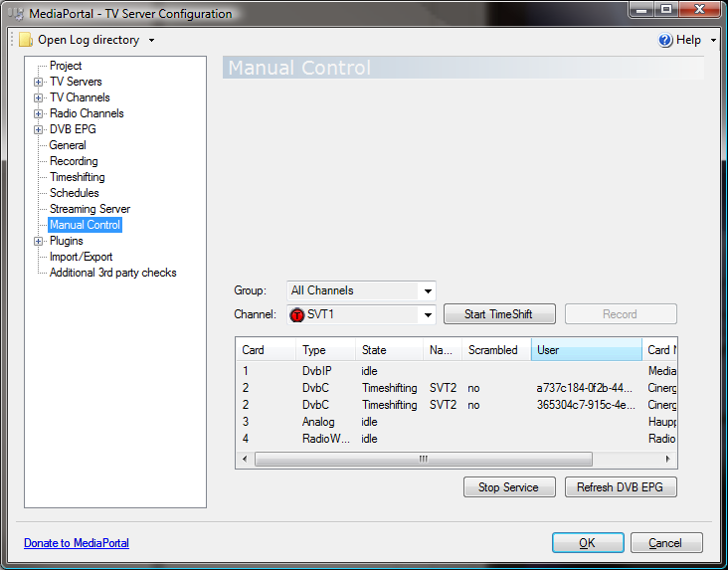Click the Open Log directory folder icon
The image size is (728, 570).
point(26,40)
